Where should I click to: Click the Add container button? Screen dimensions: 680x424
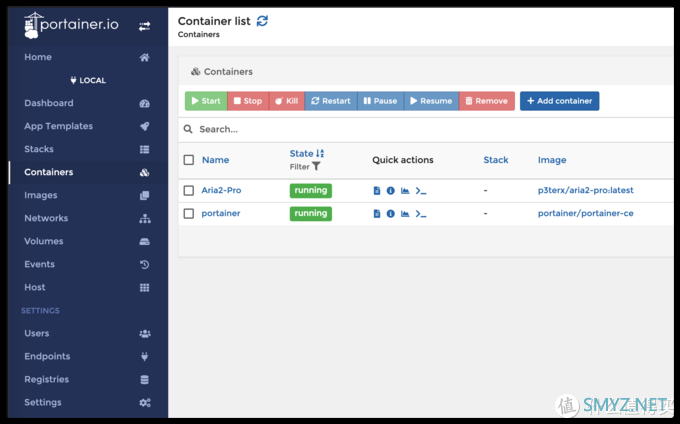point(559,101)
